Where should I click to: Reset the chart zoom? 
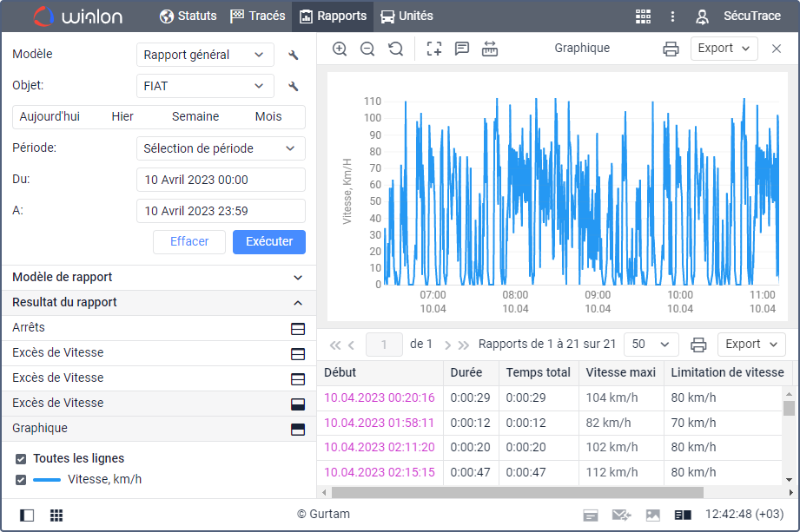396,49
